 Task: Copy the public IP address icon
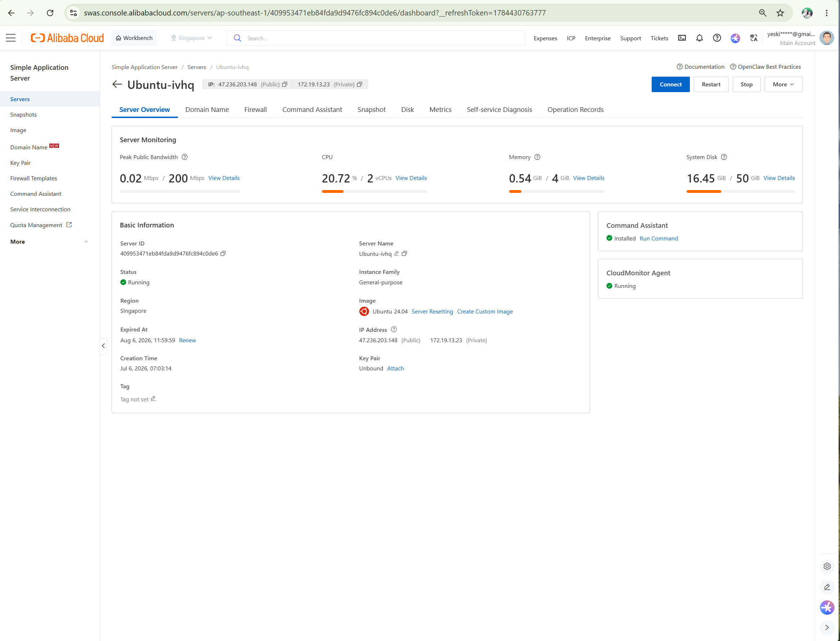(284, 84)
